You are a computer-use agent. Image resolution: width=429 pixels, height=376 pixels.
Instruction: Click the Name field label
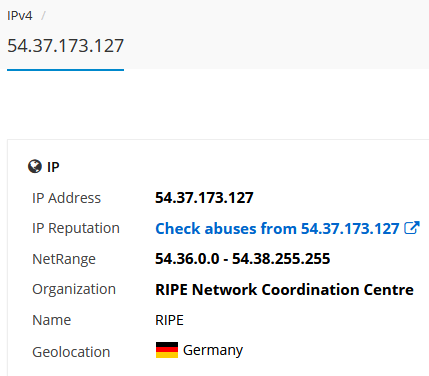[x=52, y=320]
